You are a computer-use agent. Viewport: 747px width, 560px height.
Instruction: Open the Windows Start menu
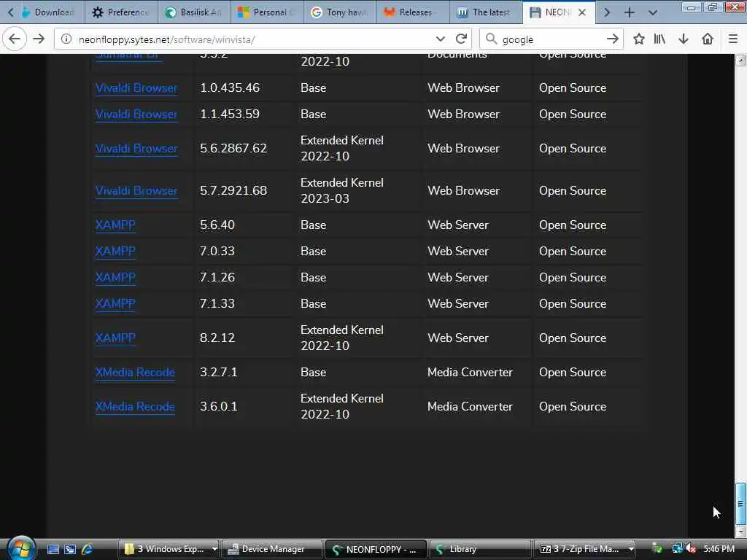click(x=21, y=548)
